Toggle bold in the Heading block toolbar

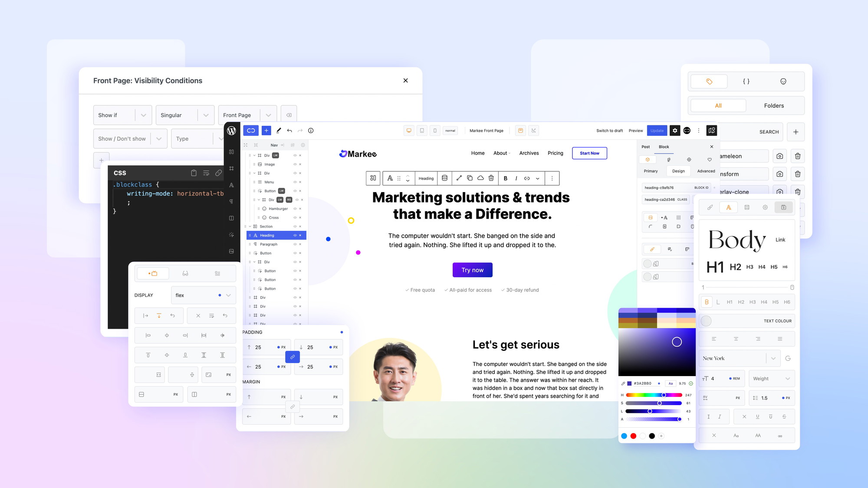[x=505, y=178]
